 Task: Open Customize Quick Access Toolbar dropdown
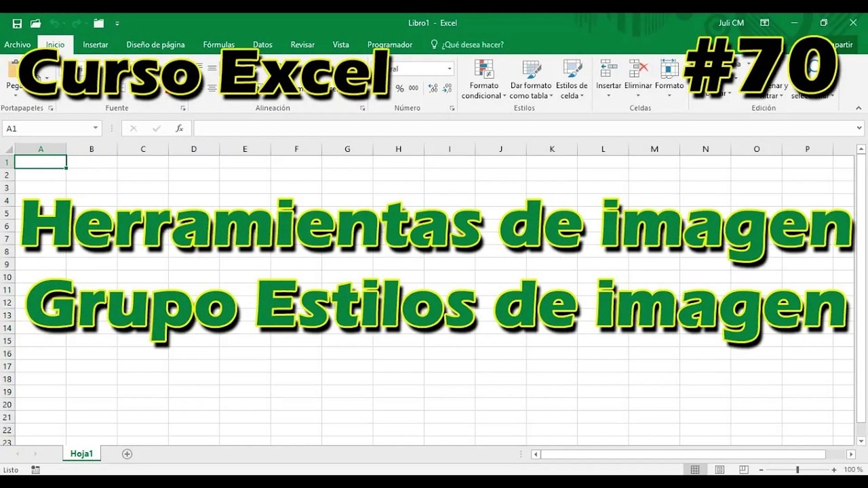(117, 23)
